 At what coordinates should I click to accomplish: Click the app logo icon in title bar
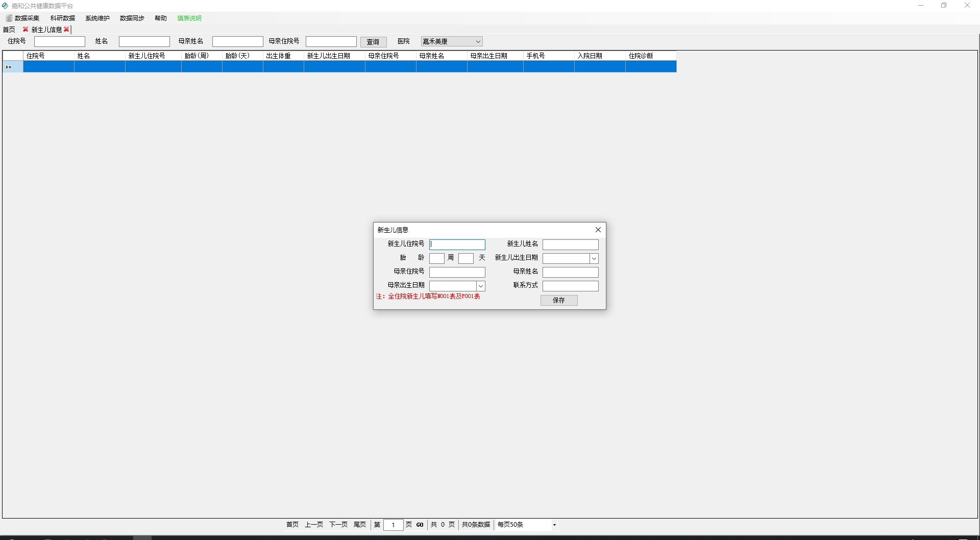[x=5, y=6]
